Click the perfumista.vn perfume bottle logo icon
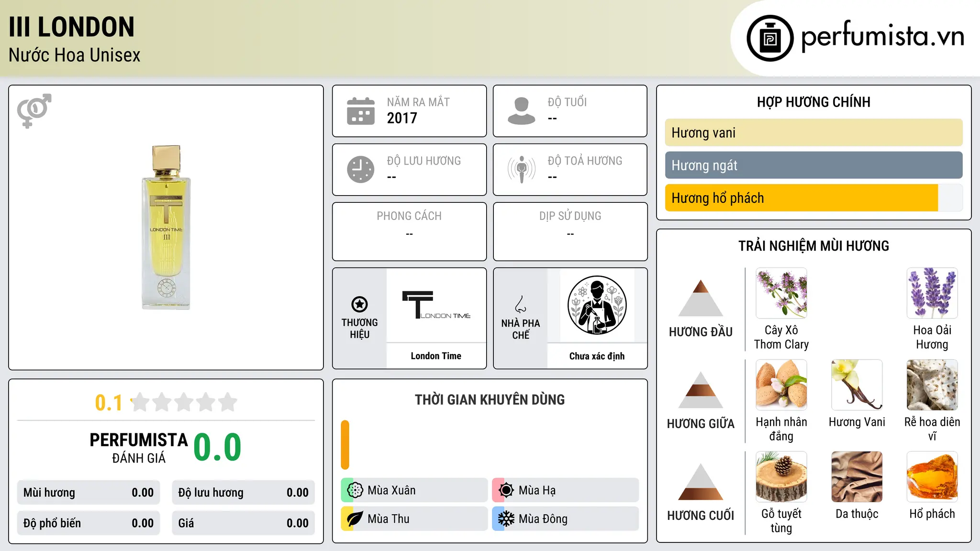980x551 pixels. coord(770,38)
